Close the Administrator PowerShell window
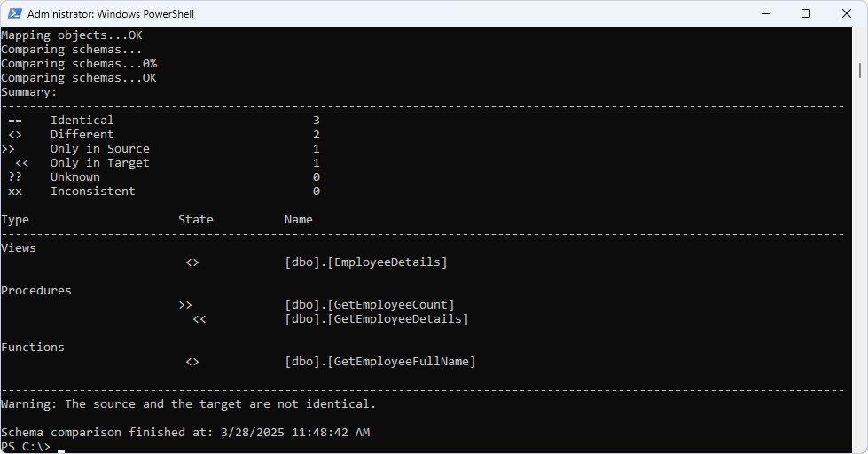The height and width of the screenshot is (454, 868). (x=847, y=14)
